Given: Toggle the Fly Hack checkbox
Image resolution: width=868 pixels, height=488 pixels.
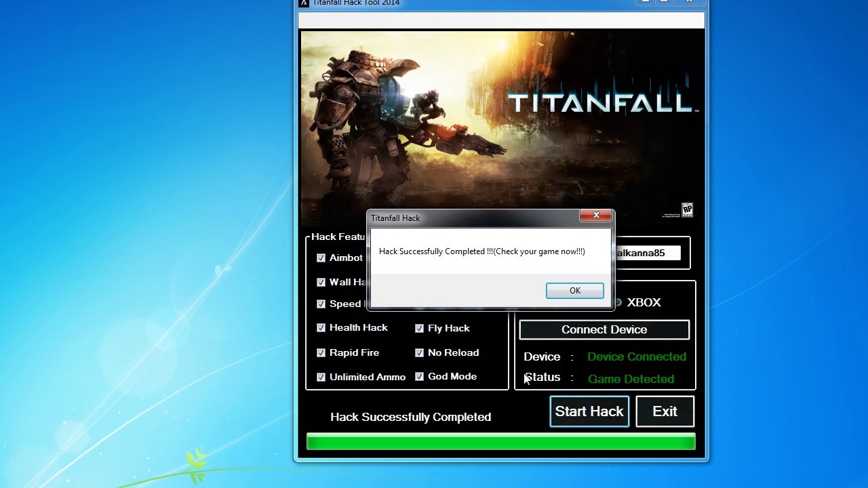Looking at the screenshot, I should coord(419,328).
